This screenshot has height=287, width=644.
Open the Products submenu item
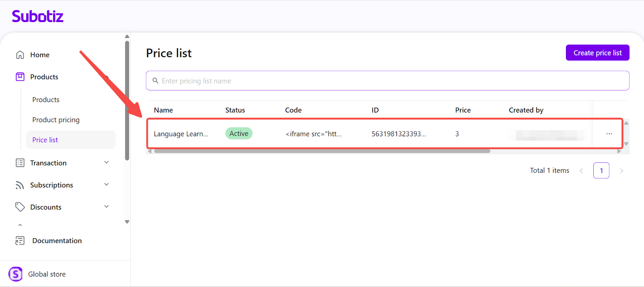coord(46,100)
